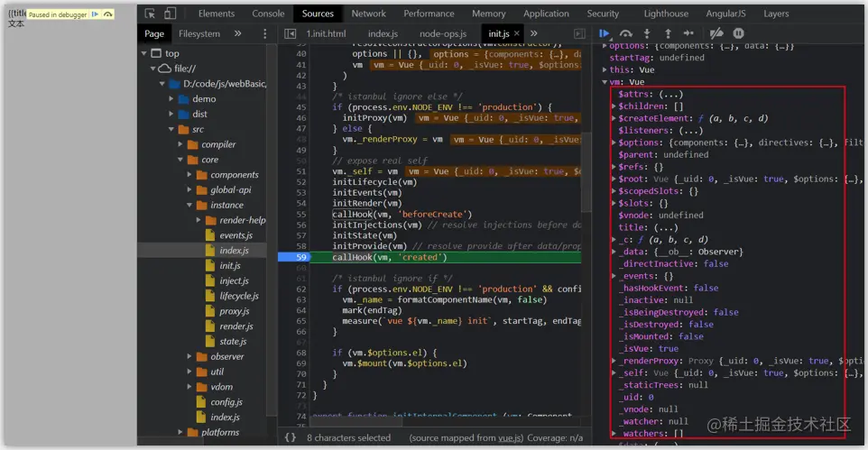Toggle the debugger sidebar icon
868x450 pixels.
[x=579, y=33]
